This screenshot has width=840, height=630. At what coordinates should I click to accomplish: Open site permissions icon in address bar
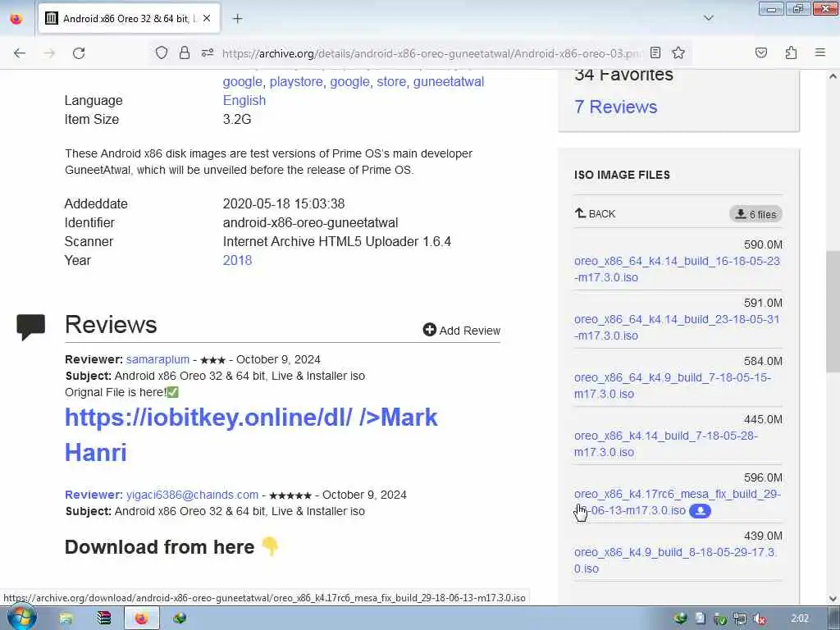[208, 52]
